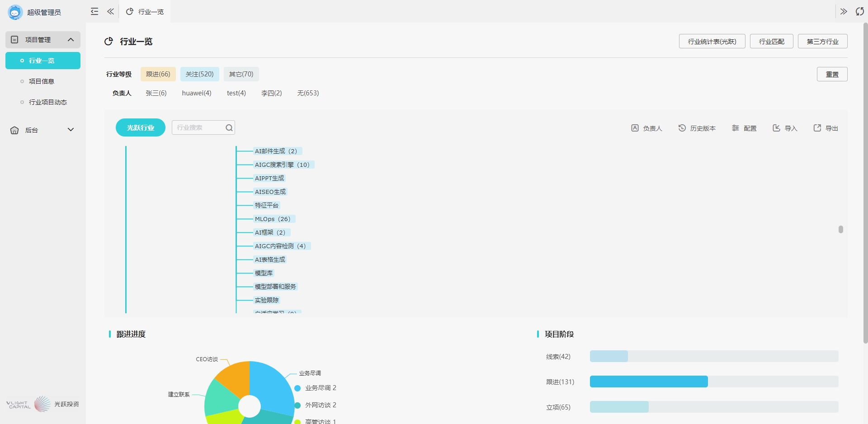
Task: Toggle the 关注(520) industry level filter
Action: 199,74
